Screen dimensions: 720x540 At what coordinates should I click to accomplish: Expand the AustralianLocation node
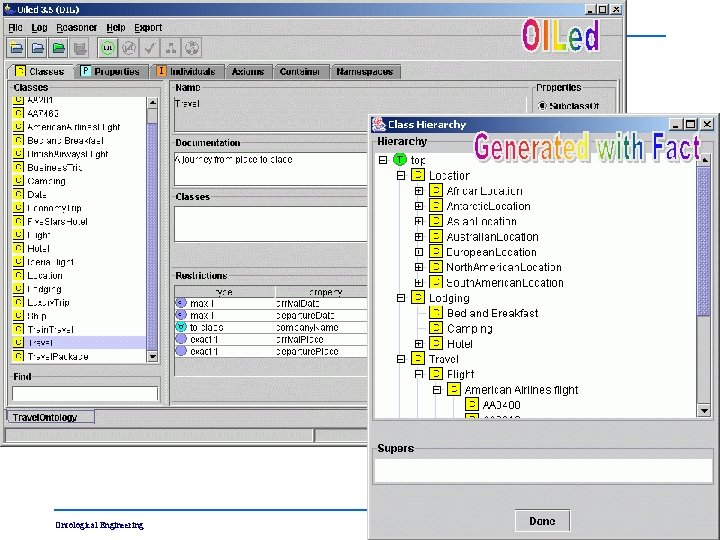419,236
